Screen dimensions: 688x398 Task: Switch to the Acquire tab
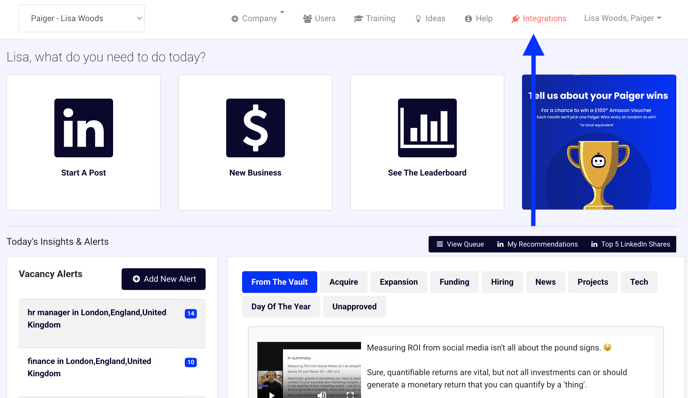pyautogui.click(x=344, y=282)
